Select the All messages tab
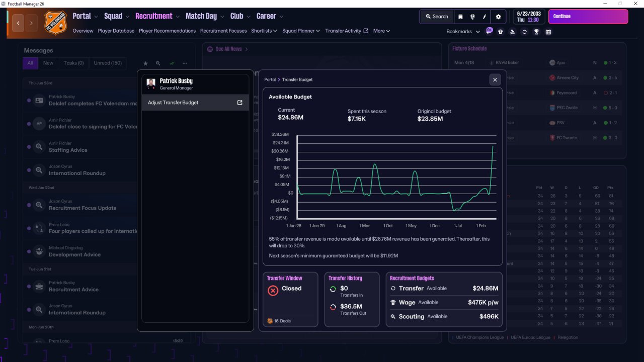The width and height of the screenshot is (644, 362). 30,63
